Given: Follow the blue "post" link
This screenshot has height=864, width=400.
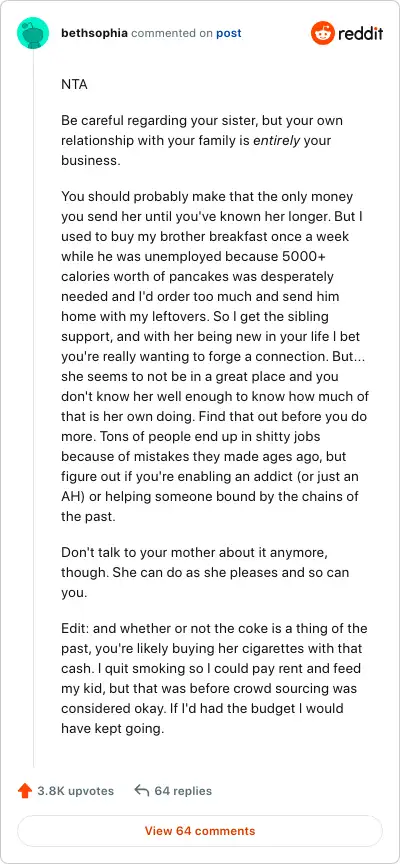Looking at the screenshot, I should pyautogui.click(x=229, y=34).
